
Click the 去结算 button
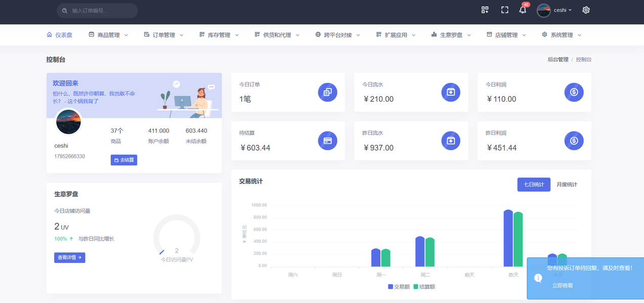click(124, 160)
